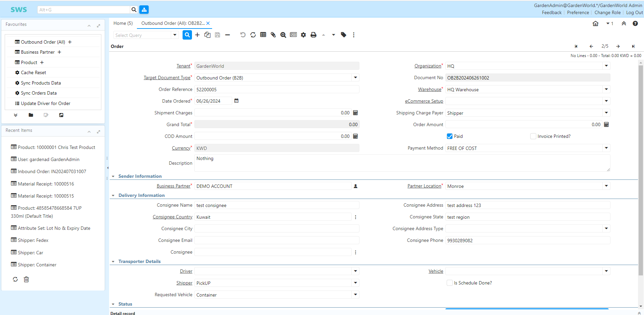Click the Refresh toolbar icon
Screen dimensions: 644x315
[253, 35]
